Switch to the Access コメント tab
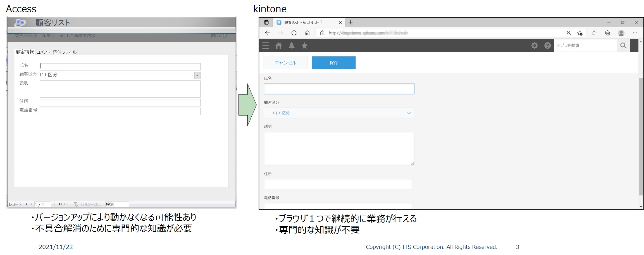This screenshot has width=644, height=255. 43,52
